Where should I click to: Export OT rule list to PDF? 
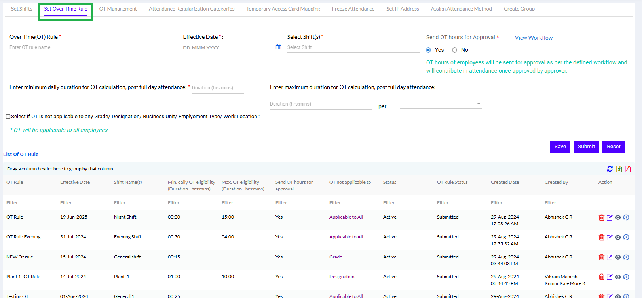(628, 169)
